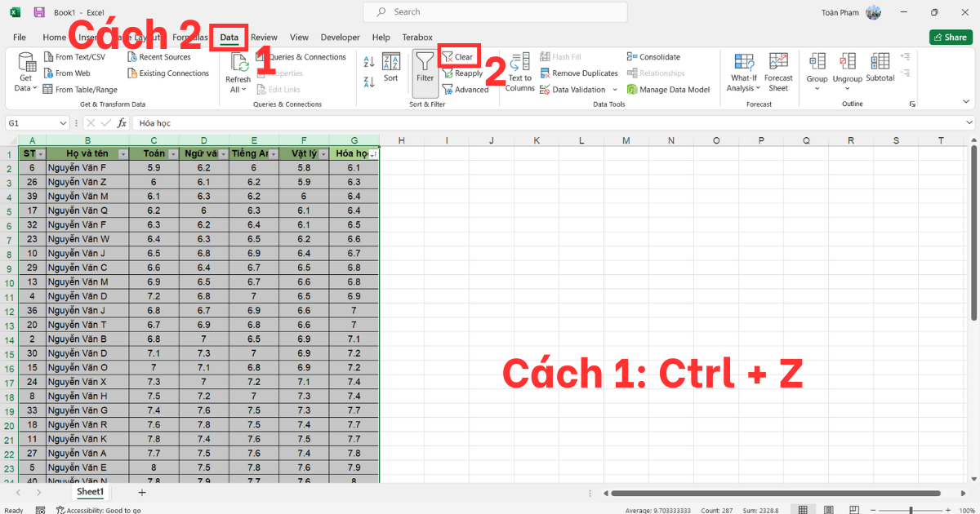Click the Subtotal icon

click(x=880, y=62)
